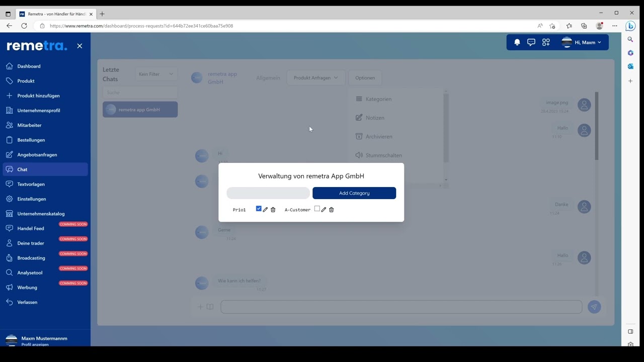This screenshot has width=644, height=362.
Task: Open new browser tab plus button
Action: 102,14
